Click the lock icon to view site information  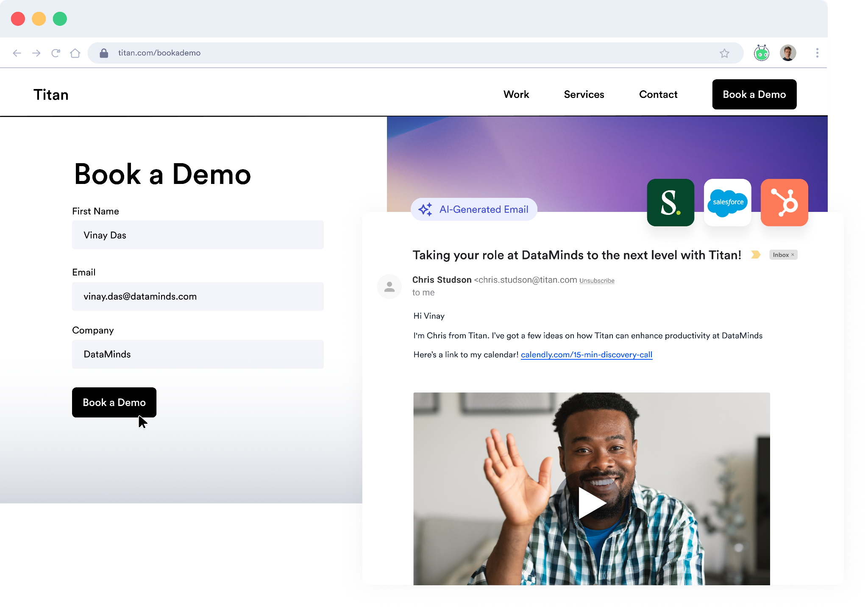click(x=103, y=53)
